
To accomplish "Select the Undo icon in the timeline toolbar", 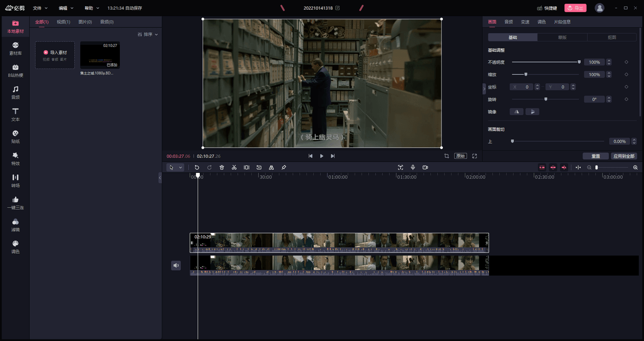I will tap(197, 167).
